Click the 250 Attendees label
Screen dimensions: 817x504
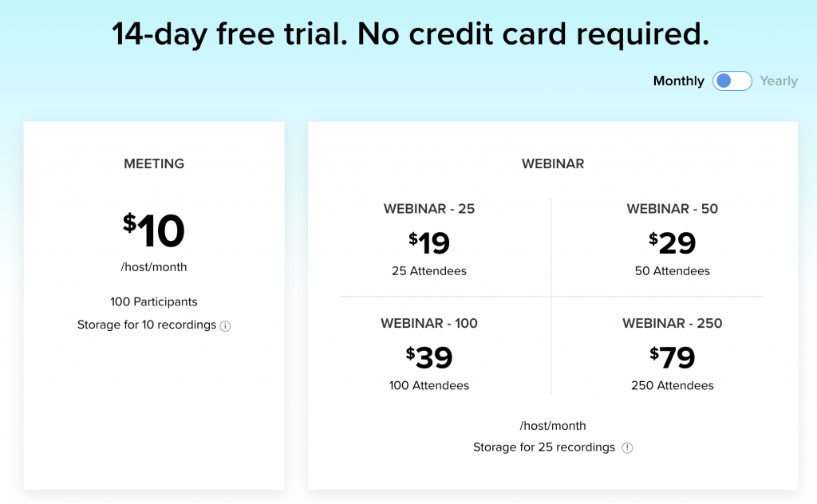[672, 386]
